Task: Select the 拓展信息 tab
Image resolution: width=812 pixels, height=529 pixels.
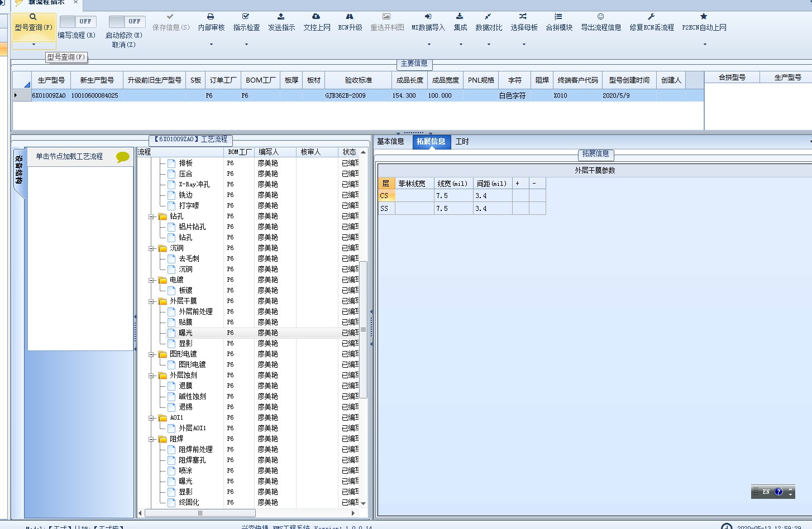Action: [x=431, y=142]
